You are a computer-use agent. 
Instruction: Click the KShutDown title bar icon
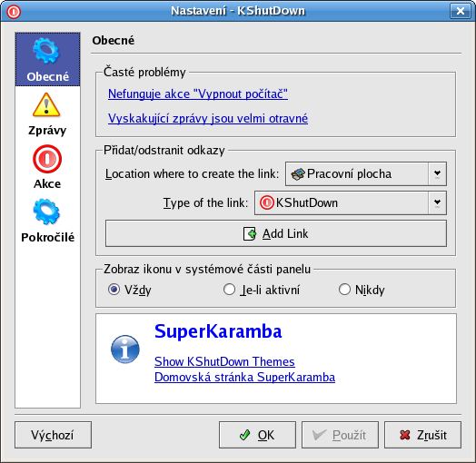click(x=14, y=12)
